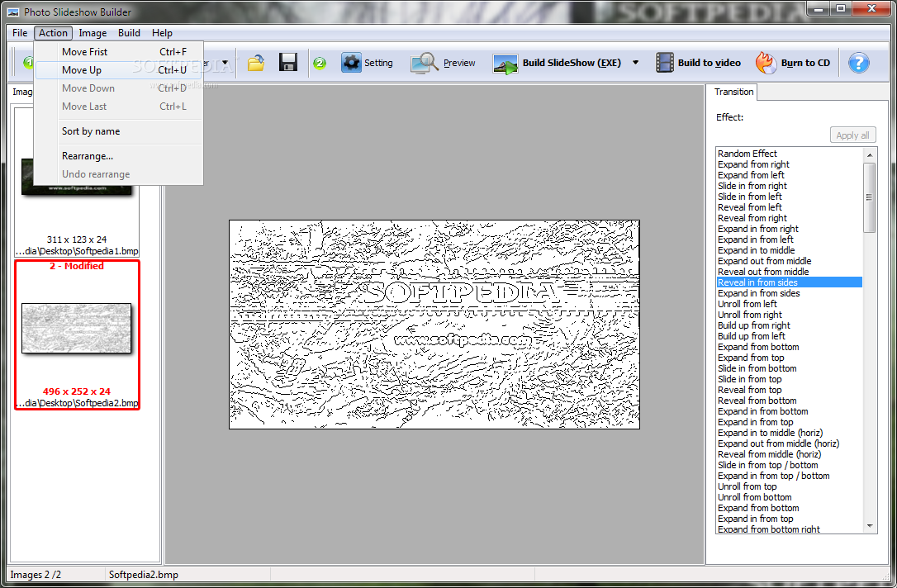This screenshot has height=588, width=897.
Task: Select Rearrange... menu entry
Action: tap(118, 155)
